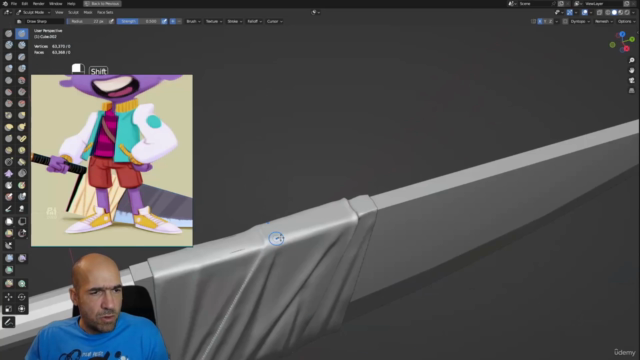Select the Annotate tool

9,322
